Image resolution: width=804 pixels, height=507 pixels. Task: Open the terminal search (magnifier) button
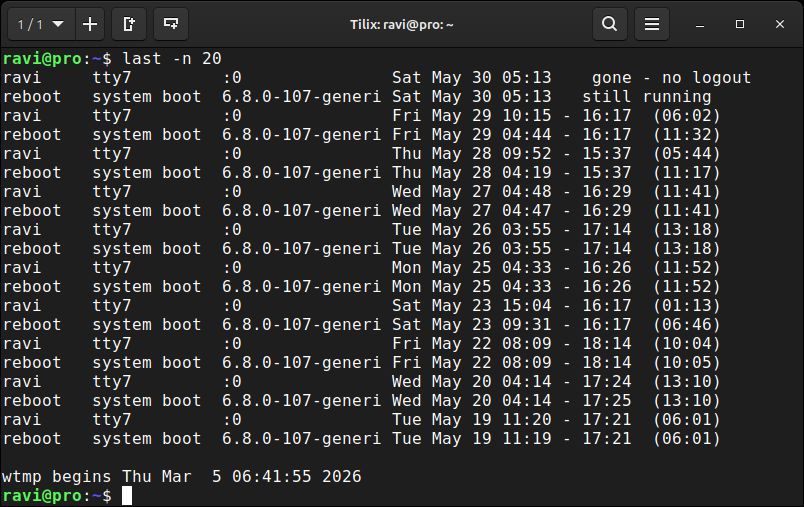pyautogui.click(x=610, y=24)
